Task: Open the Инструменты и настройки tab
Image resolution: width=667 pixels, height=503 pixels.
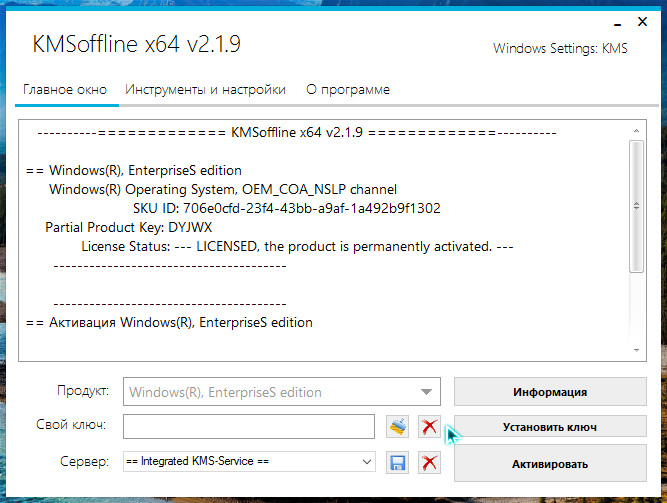Action: [x=205, y=90]
